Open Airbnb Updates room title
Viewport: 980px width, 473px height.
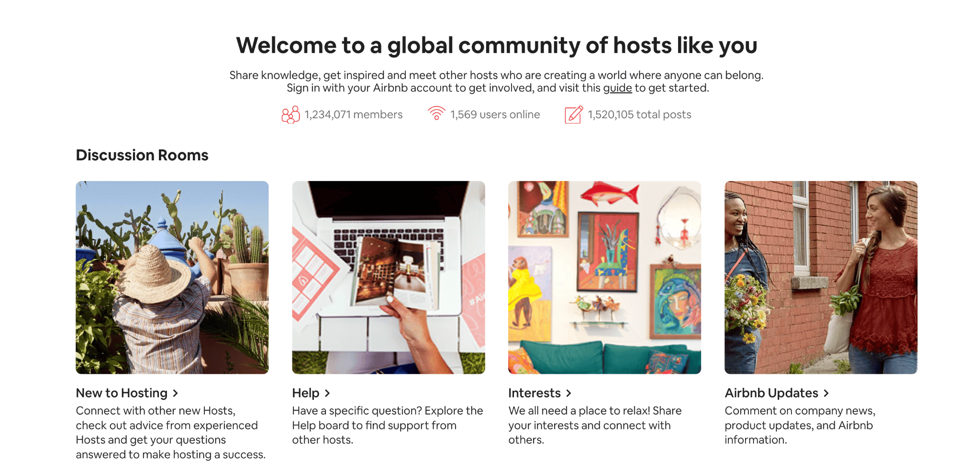pyautogui.click(x=771, y=393)
